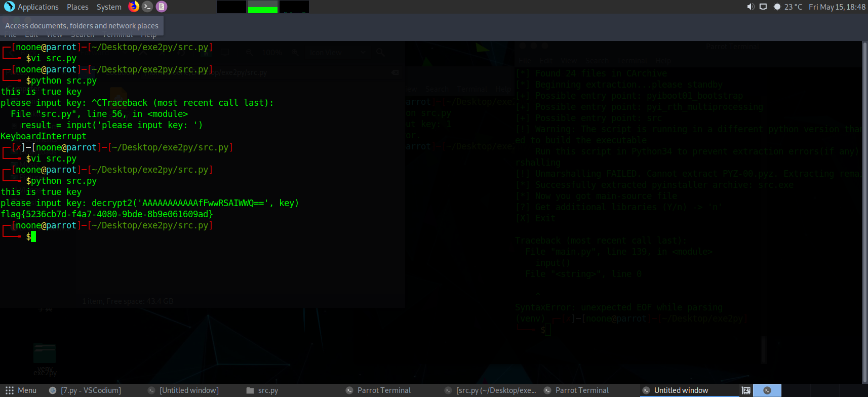Open View menu in background Parrot Terminal
The height and width of the screenshot is (397, 868).
569,61
